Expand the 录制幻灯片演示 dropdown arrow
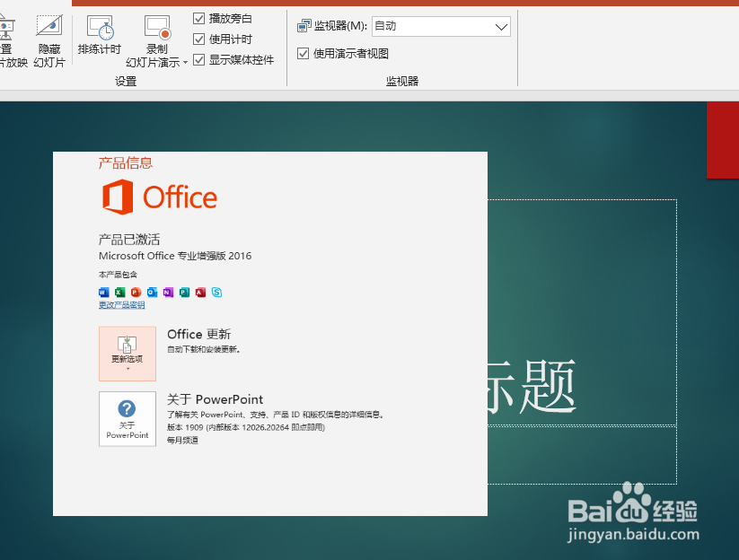739x560 pixels. [185, 62]
